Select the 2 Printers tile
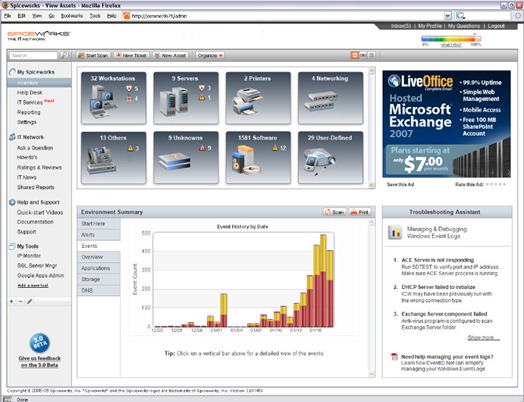Screen dimensions: 524x402 pyautogui.click(x=258, y=98)
